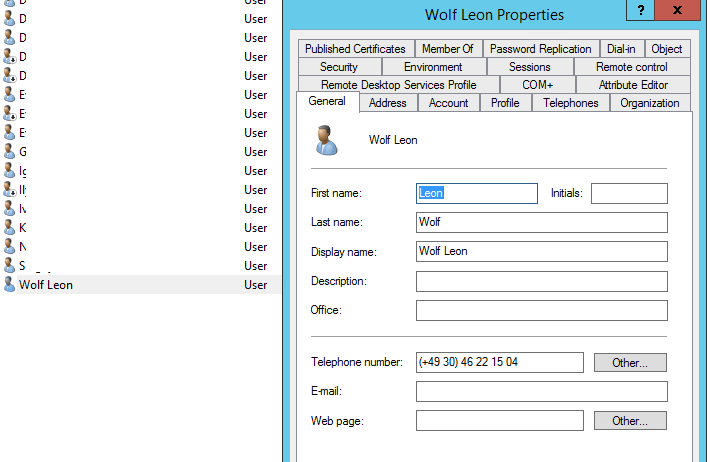
Task: Open the Telephones tab
Action: [570, 103]
